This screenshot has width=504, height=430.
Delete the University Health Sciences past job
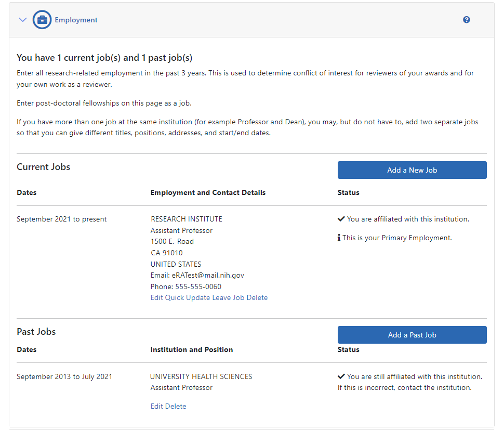pos(175,407)
